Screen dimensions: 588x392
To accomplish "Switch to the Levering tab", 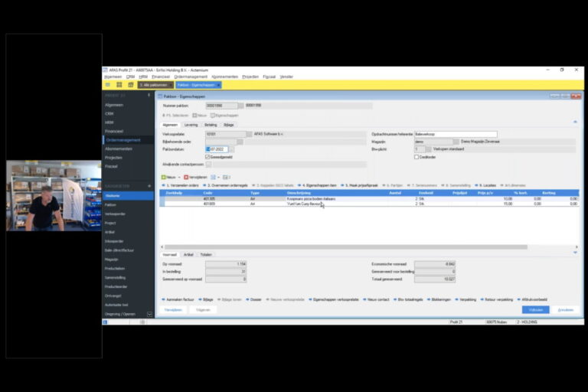I will point(191,125).
